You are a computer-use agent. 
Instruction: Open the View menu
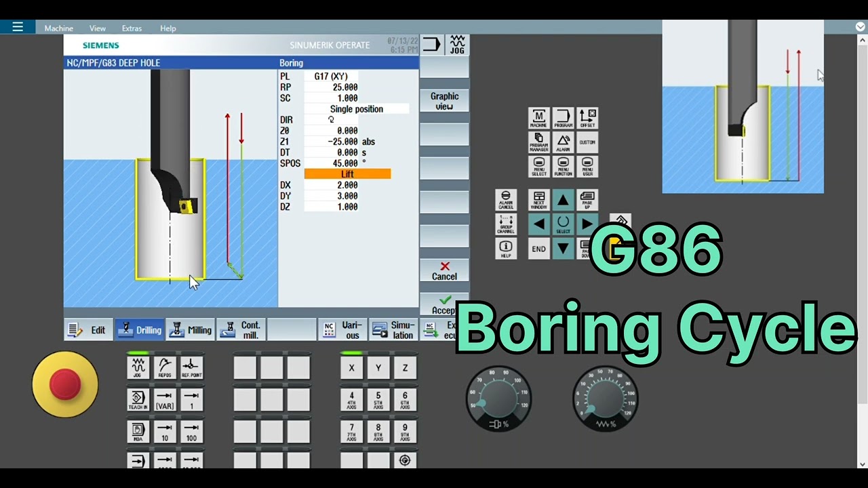pos(98,28)
